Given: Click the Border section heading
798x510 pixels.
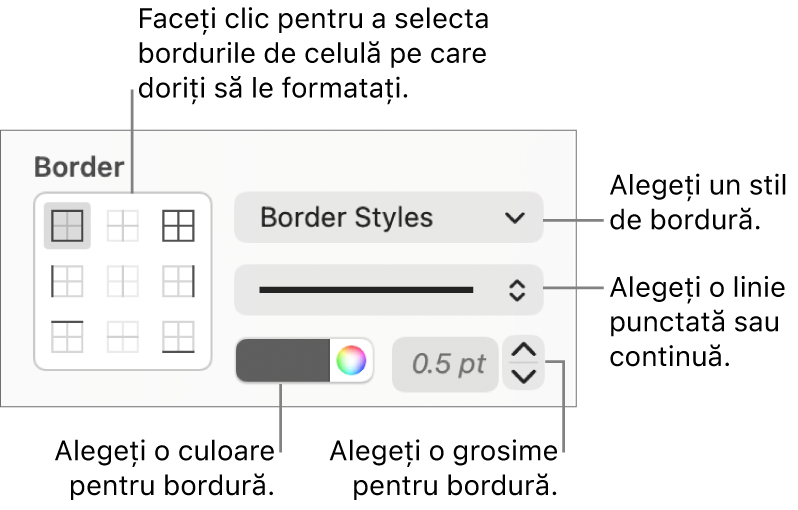Looking at the screenshot, I should pos(79,167).
